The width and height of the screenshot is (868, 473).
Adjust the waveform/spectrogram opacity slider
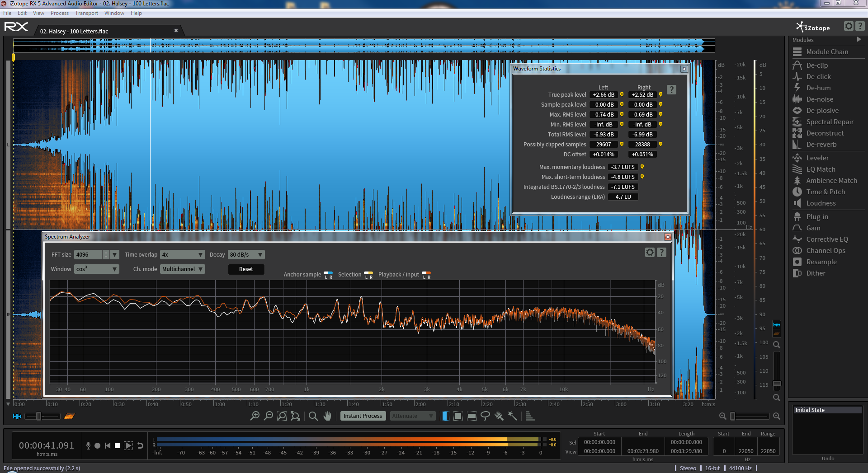click(x=39, y=416)
